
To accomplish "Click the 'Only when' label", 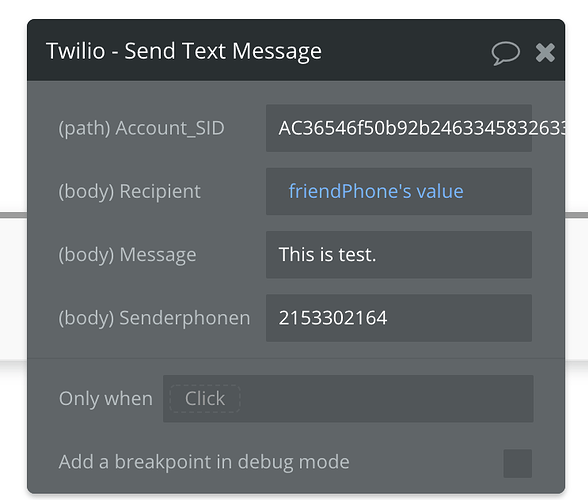I will [106, 398].
